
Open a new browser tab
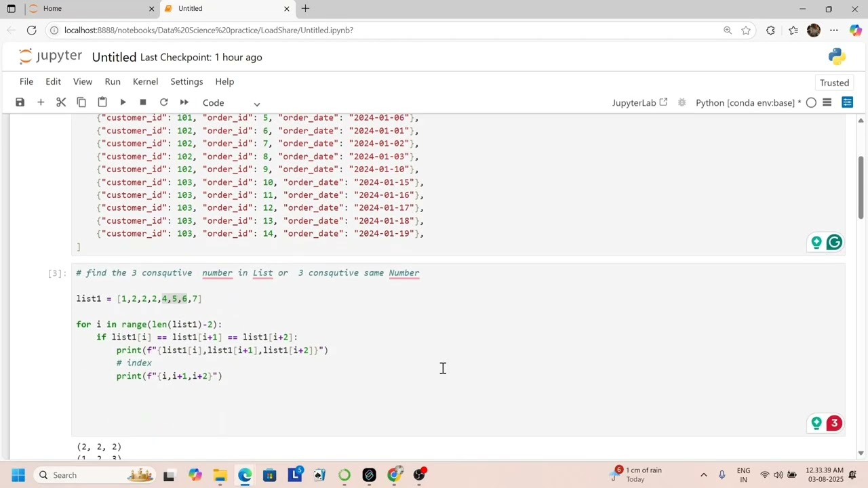click(305, 9)
